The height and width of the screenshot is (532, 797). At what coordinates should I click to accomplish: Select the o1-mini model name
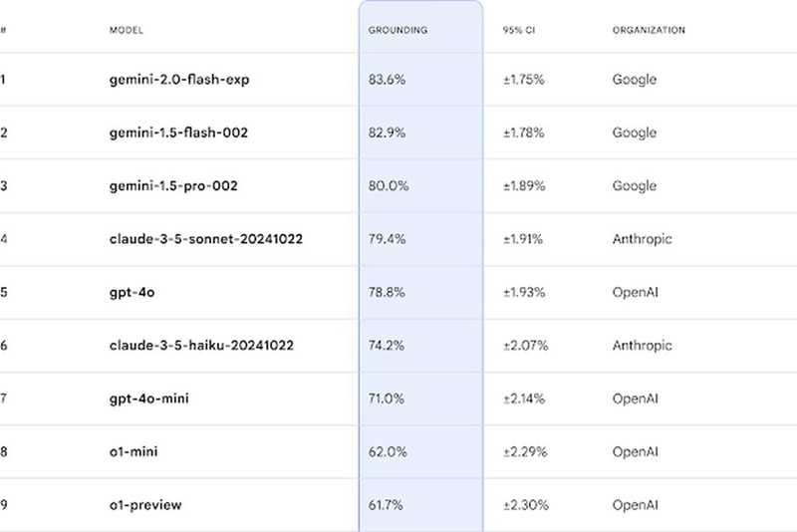click(133, 451)
